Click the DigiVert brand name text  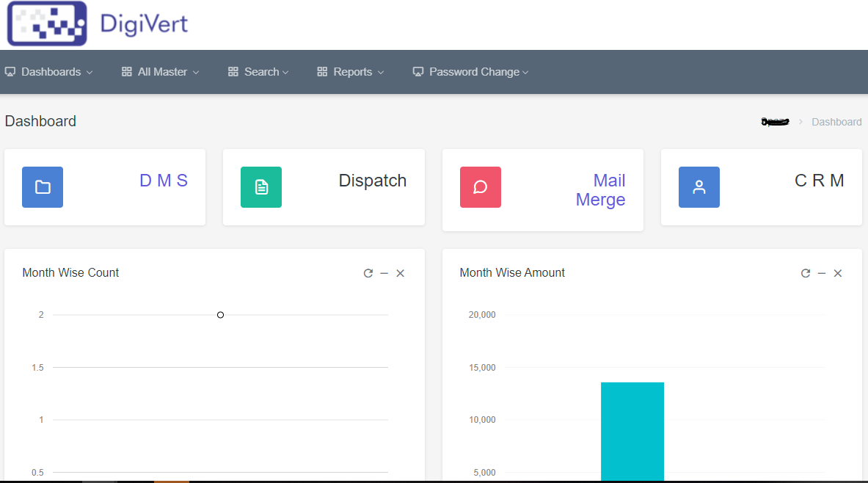pos(144,23)
